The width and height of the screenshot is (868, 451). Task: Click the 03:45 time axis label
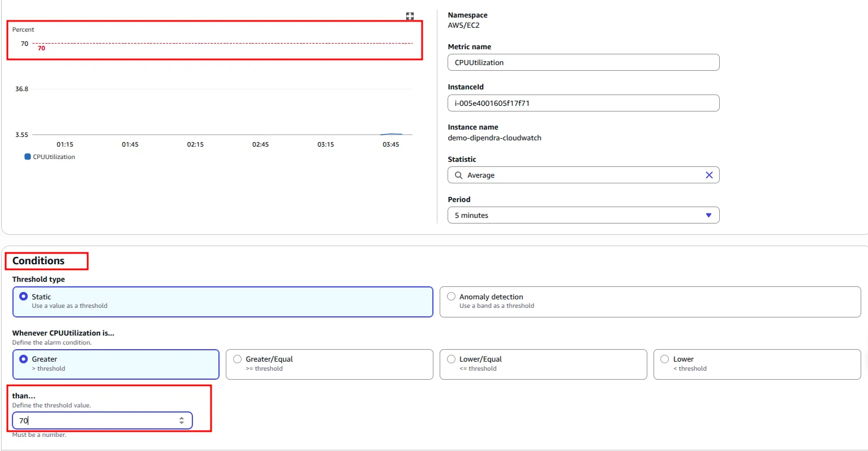pyautogui.click(x=391, y=144)
